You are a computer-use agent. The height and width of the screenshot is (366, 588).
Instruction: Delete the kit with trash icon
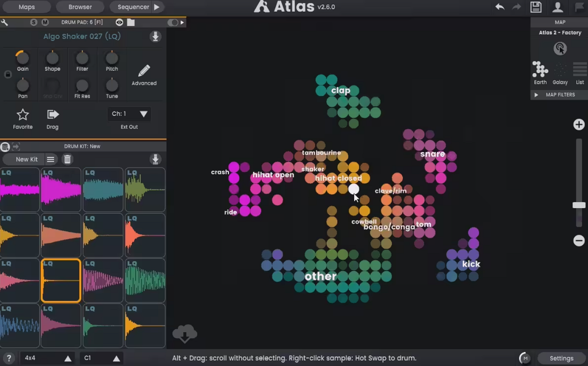(x=68, y=159)
